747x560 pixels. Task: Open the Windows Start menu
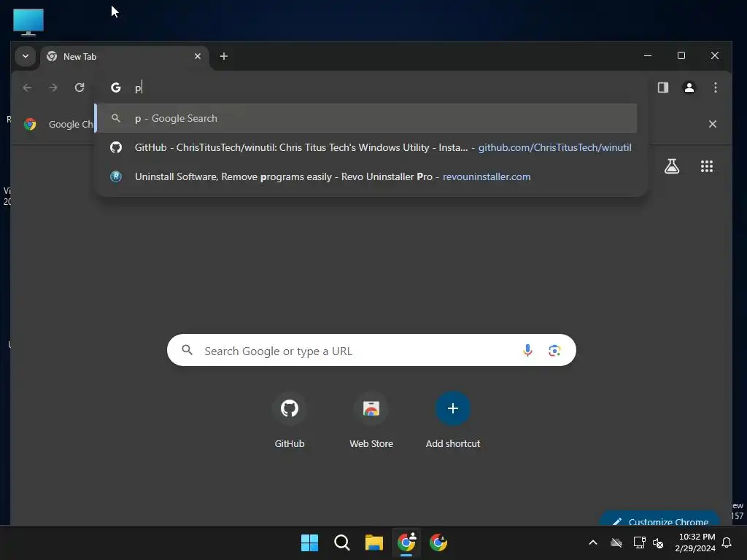click(309, 542)
